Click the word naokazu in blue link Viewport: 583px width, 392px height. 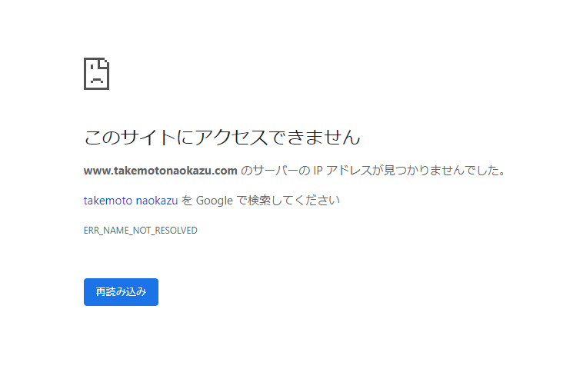pos(157,201)
